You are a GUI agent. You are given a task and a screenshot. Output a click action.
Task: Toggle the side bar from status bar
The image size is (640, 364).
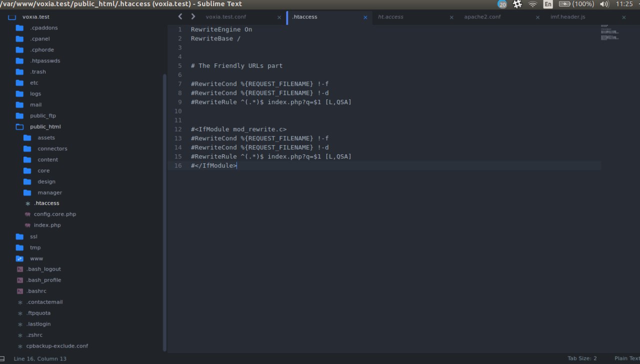pos(2,359)
